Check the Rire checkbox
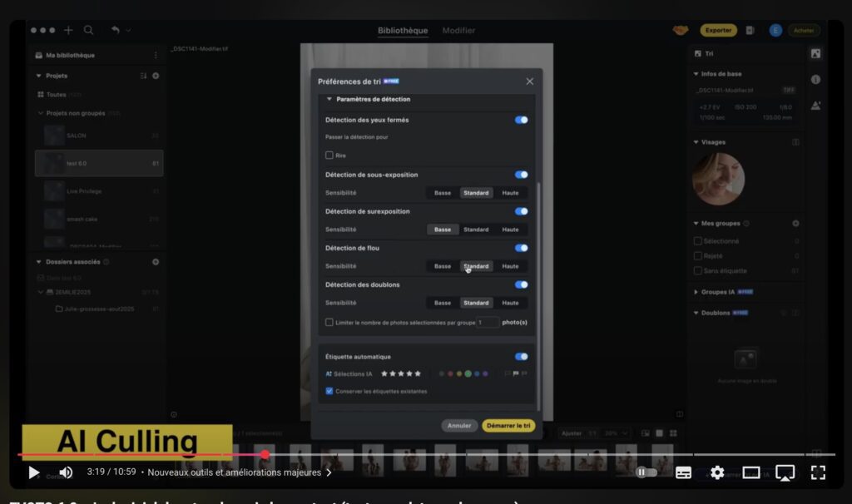 click(329, 156)
